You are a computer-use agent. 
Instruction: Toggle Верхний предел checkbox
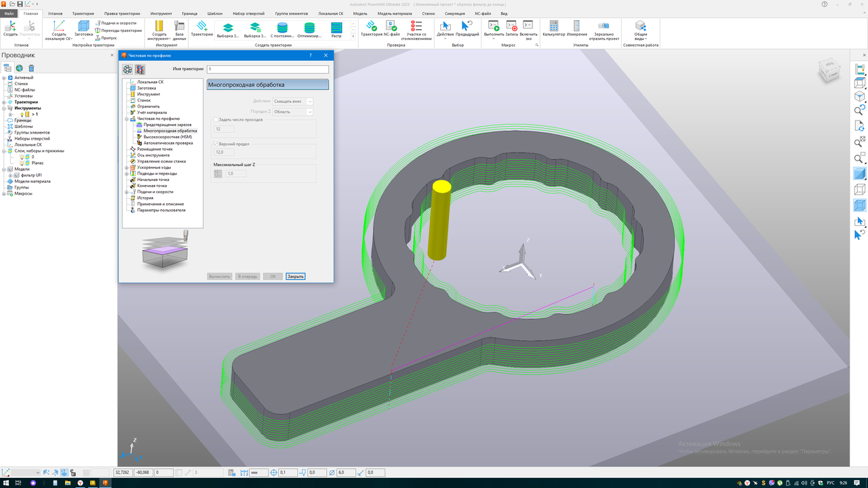tap(216, 144)
